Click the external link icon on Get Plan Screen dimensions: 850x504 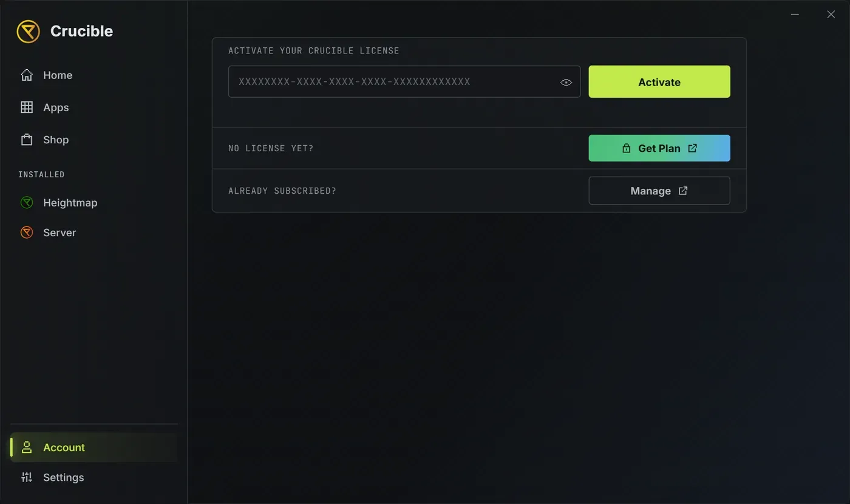693,148
